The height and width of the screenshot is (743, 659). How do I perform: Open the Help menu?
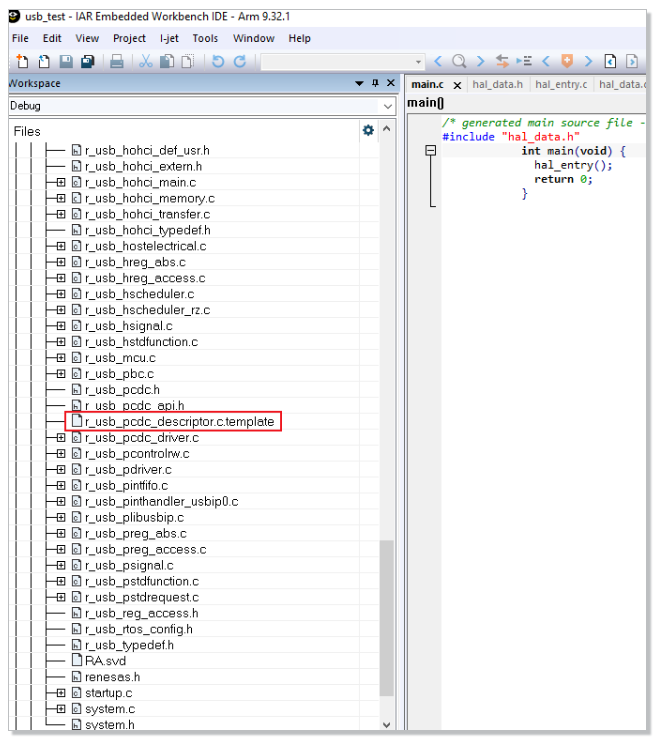299,38
